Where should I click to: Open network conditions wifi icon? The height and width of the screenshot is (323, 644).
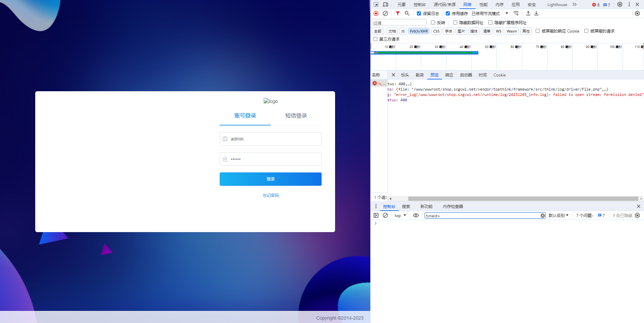coord(516,13)
